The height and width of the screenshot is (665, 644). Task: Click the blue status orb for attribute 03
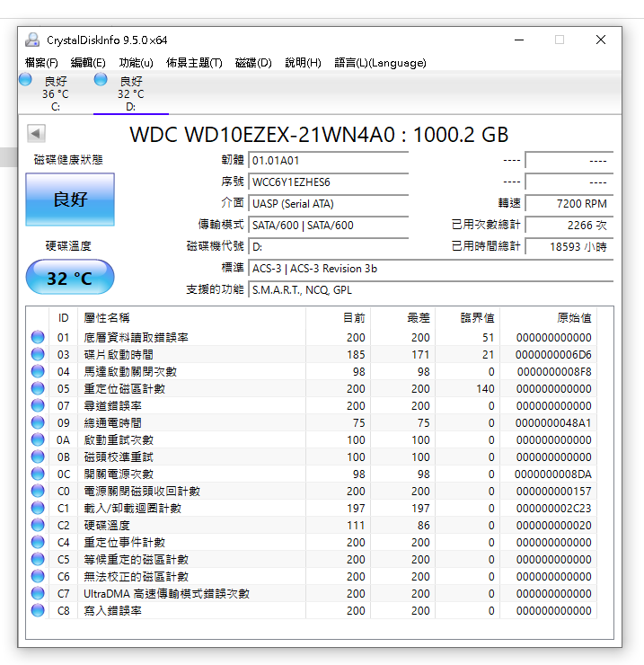(38, 354)
